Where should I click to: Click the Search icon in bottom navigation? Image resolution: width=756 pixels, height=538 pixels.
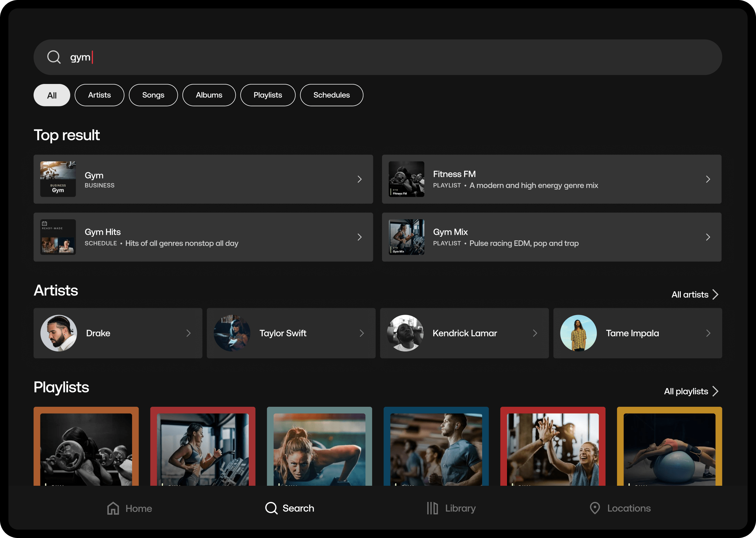pyautogui.click(x=271, y=508)
